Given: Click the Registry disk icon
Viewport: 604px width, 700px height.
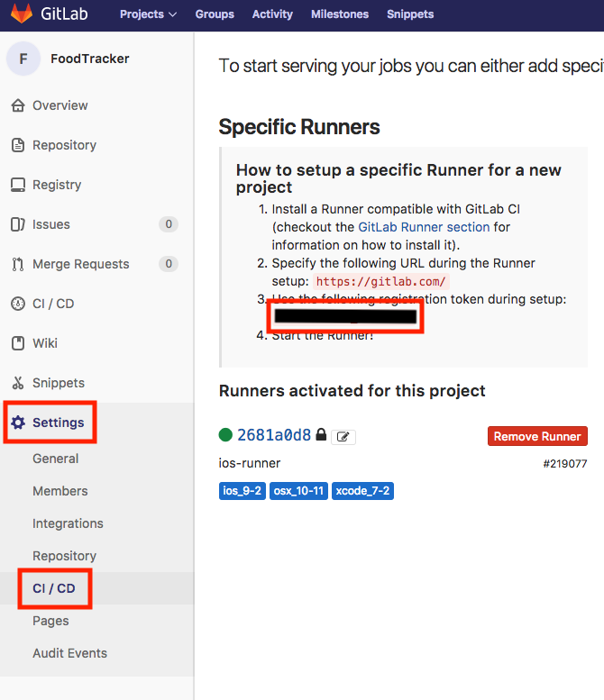Looking at the screenshot, I should coord(18,185).
